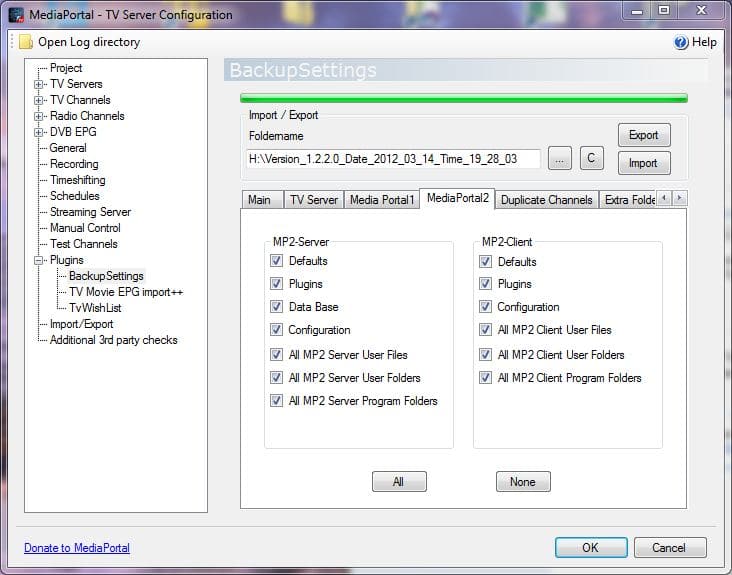
Task: Click Open Log directory toolbar text
Action: pos(89,42)
